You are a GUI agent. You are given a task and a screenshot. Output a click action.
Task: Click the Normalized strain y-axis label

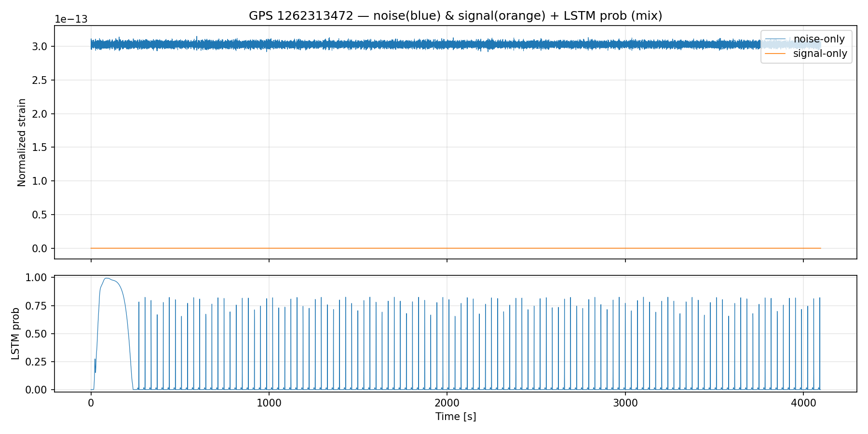pos(22,142)
